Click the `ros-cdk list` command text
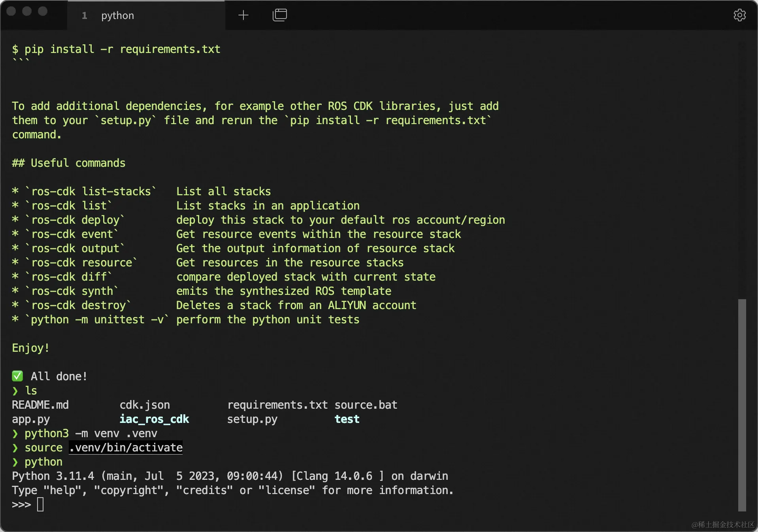Viewport: 758px width, 532px height. [x=69, y=206]
